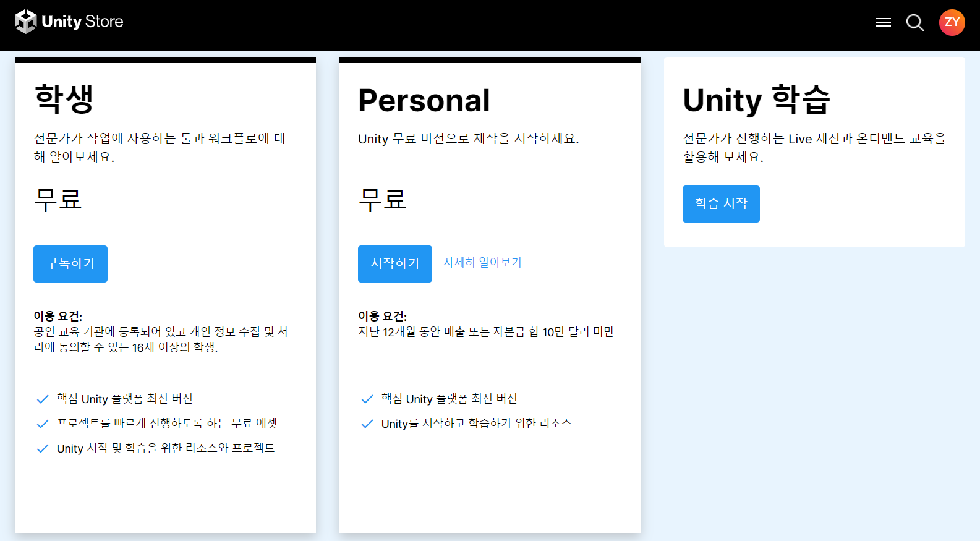The image size is (980, 541).
Task: Select the Personal plan heading
Action: [x=424, y=100]
